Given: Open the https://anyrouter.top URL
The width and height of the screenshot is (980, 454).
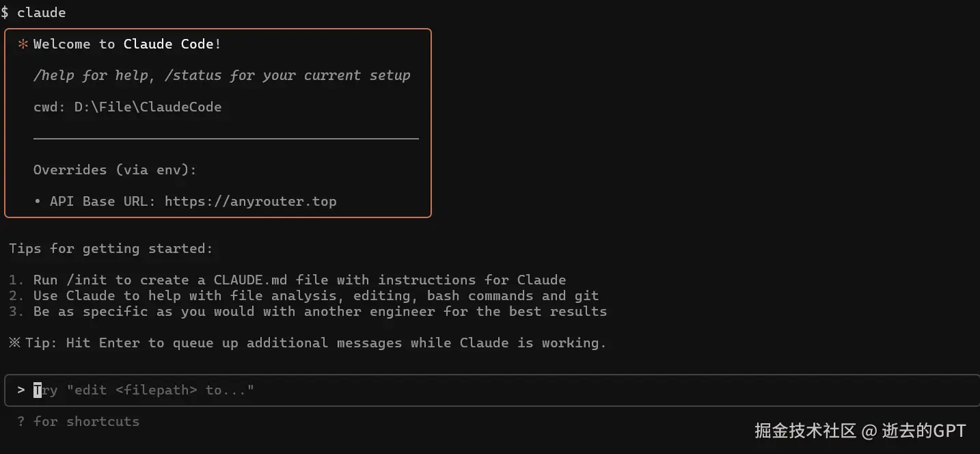Looking at the screenshot, I should coord(250,201).
